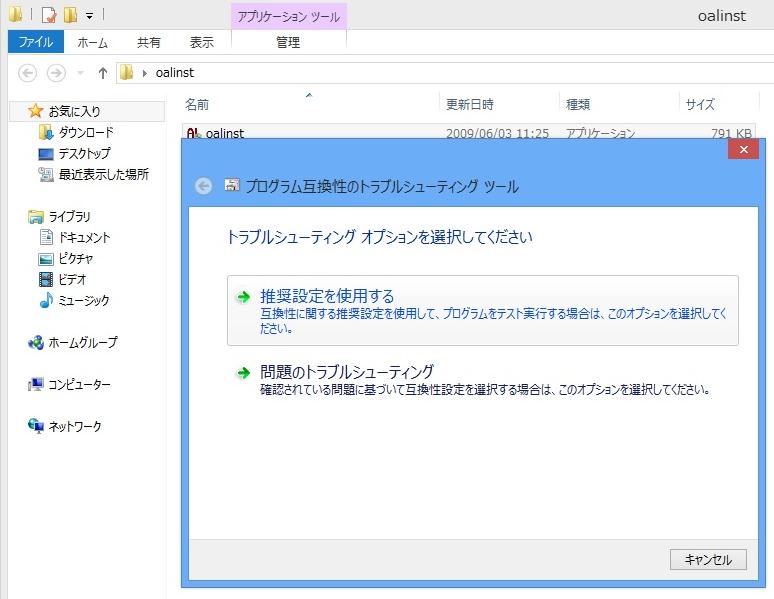
Task: Open 最近表示した場所
Action: [x=104, y=174]
